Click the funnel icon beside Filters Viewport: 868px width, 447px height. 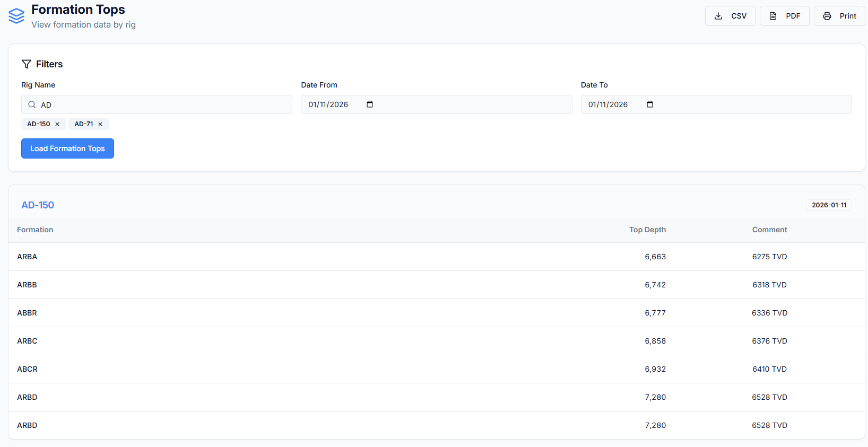(x=27, y=64)
